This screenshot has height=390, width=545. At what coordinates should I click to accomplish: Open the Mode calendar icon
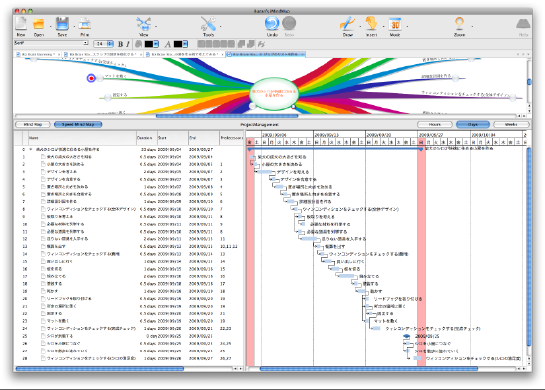coord(395,24)
